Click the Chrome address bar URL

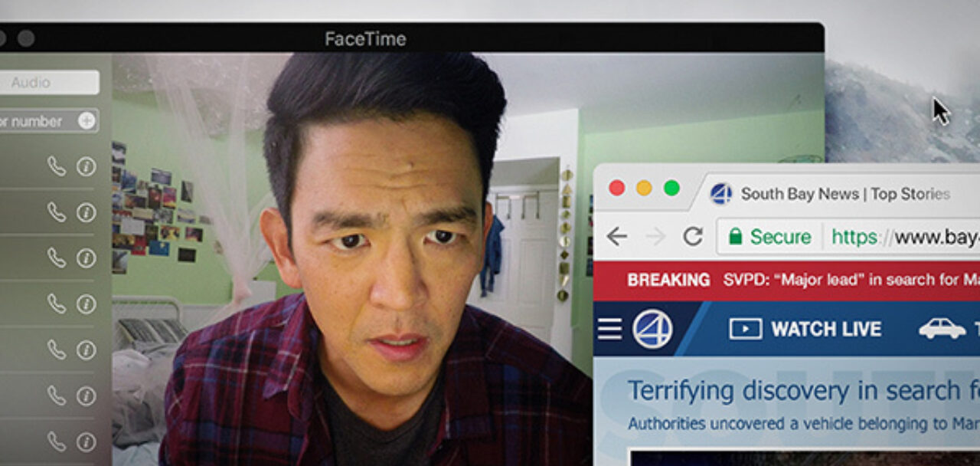pos(906,237)
